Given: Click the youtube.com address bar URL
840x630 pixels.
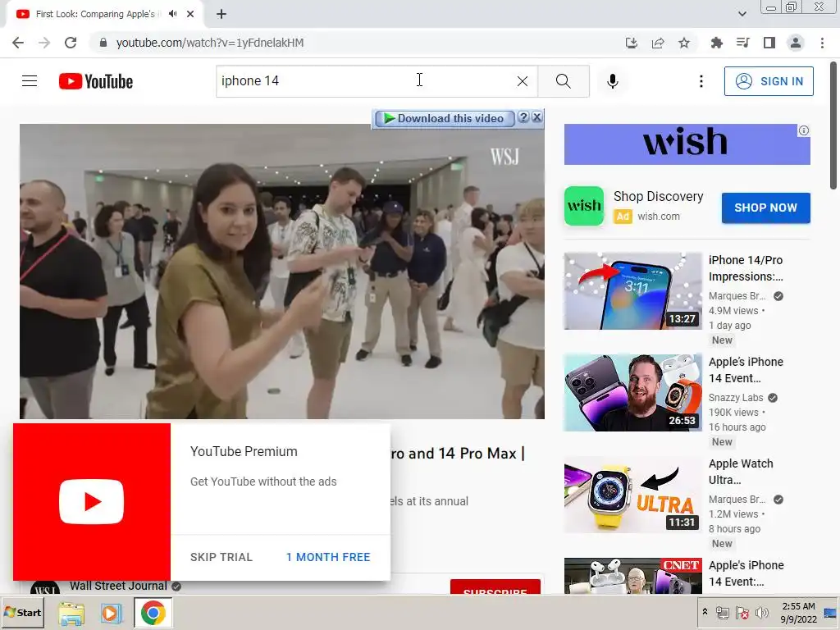Looking at the screenshot, I should pyautogui.click(x=210, y=43).
